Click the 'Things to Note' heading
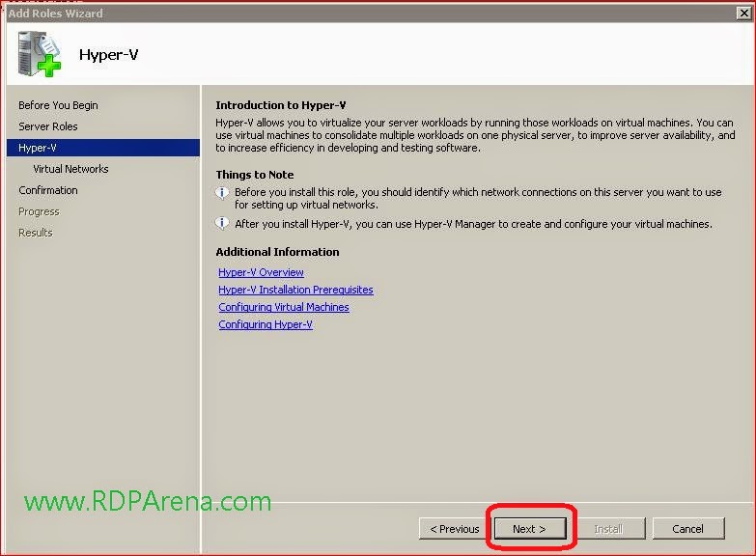This screenshot has width=756, height=556. click(255, 175)
